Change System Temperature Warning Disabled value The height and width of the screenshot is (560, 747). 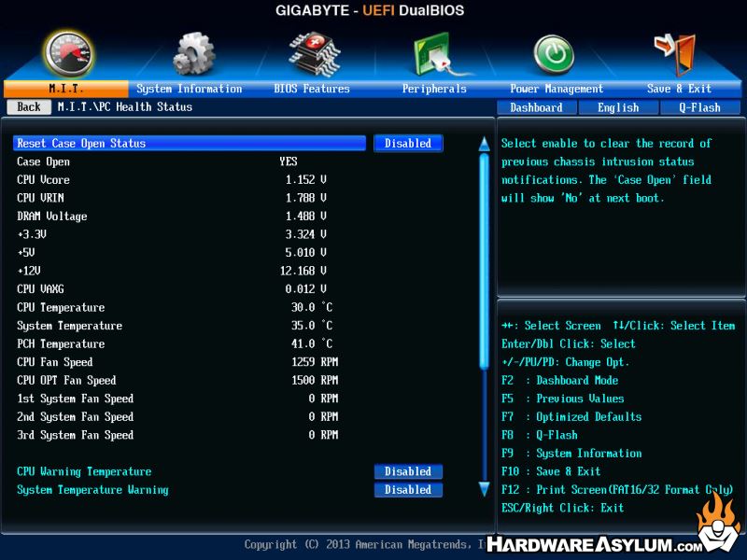[408, 489]
